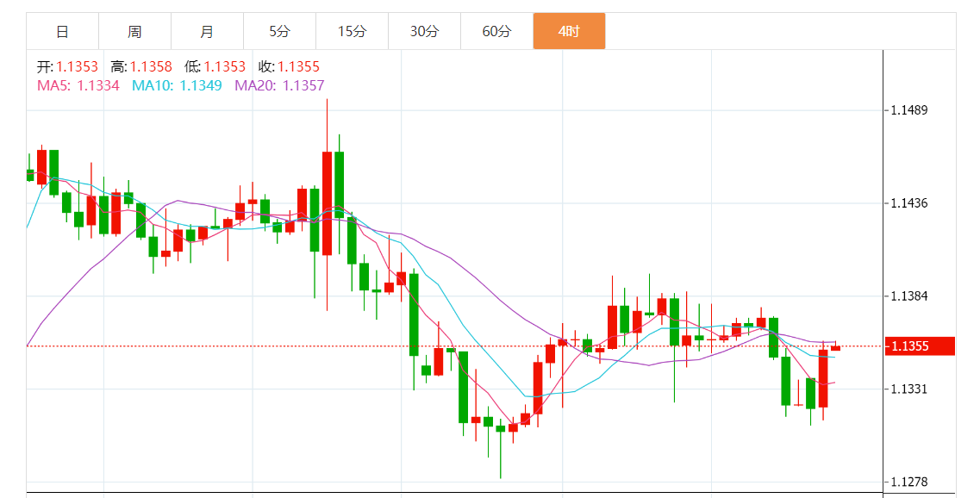Screen dimensions: 980x498
Task: Click the MA20 legend value 1.1357
Action: click(303, 85)
